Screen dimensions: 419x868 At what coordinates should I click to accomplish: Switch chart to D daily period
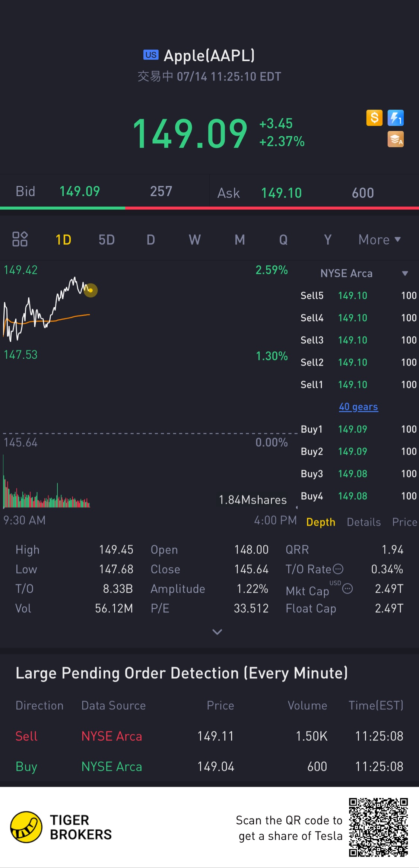point(151,240)
